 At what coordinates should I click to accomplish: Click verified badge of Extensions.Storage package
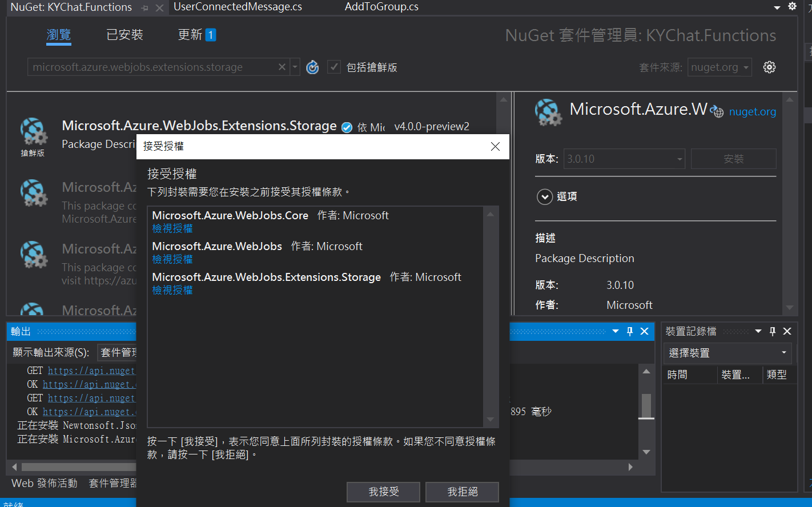(x=347, y=127)
